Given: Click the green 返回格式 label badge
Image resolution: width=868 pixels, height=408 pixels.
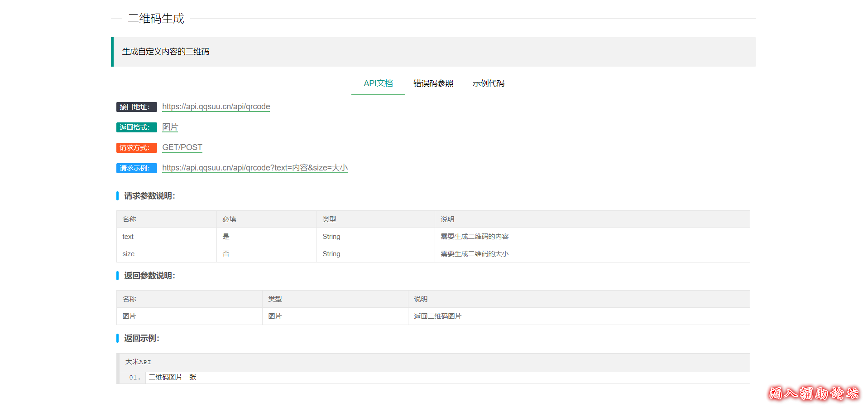Looking at the screenshot, I should point(136,127).
